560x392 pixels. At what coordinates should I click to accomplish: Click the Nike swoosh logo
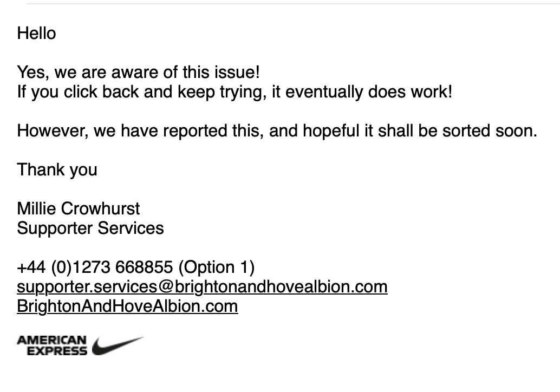coord(118,345)
